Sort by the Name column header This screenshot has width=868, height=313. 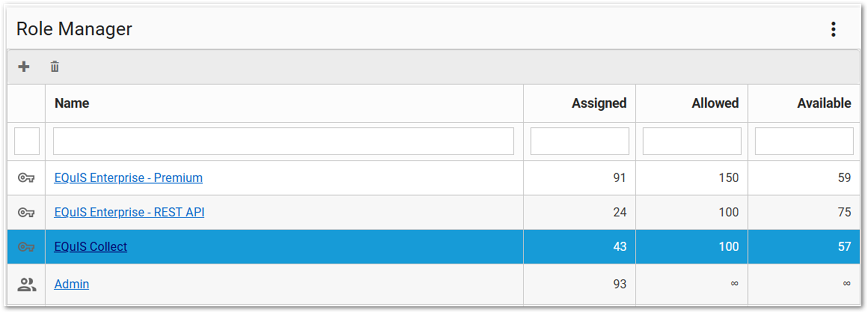(72, 103)
